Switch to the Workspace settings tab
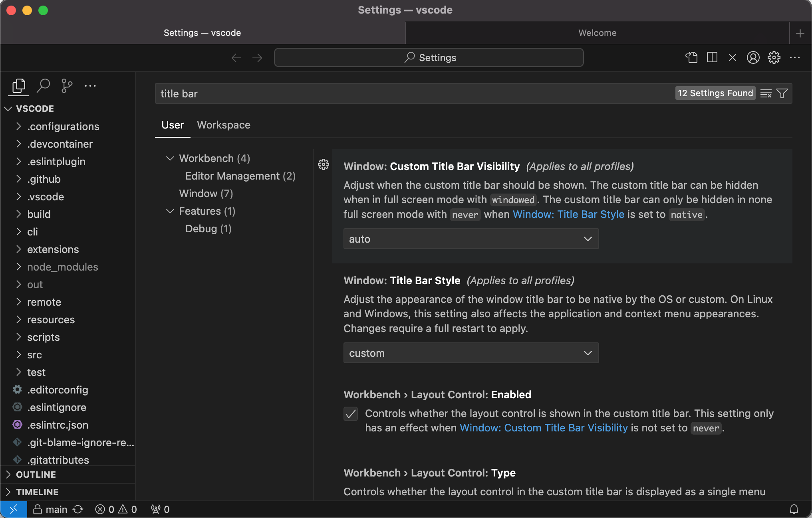Screen dimensions: 812x518 [223, 125]
